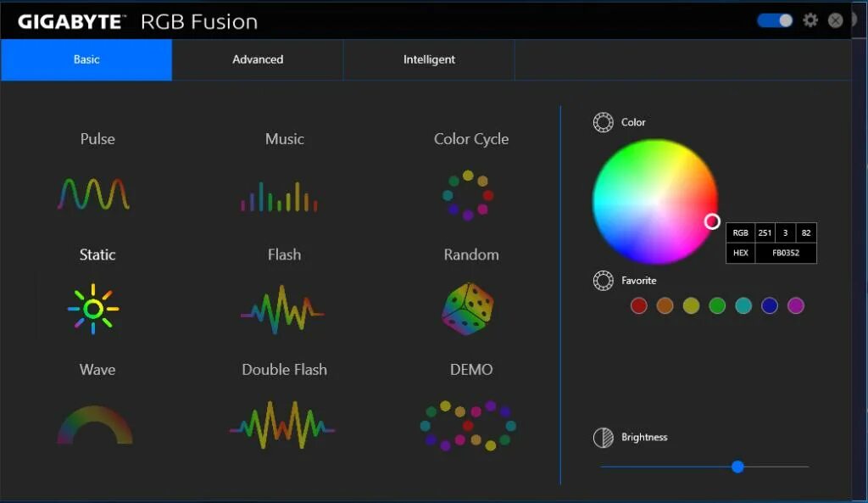Image resolution: width=868 pixels, height=503 pixels.
Task: Choose the Double Flash waveform icon
Action: [x=282, y=425]
